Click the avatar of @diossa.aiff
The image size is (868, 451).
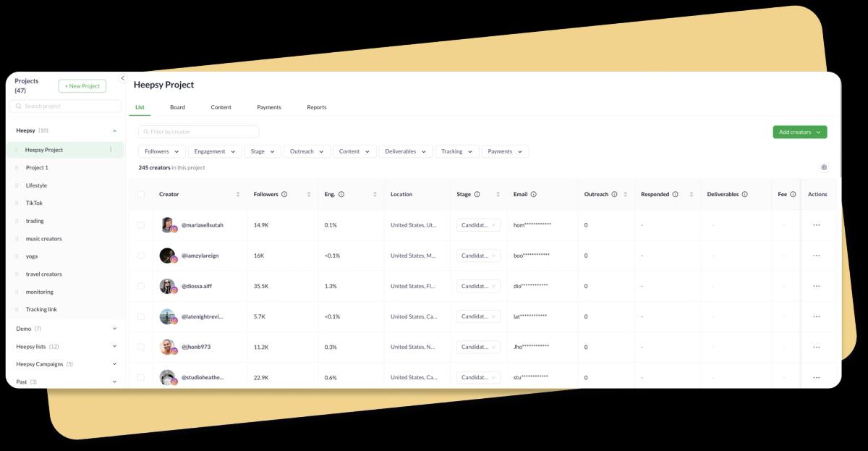click(167, 286)
